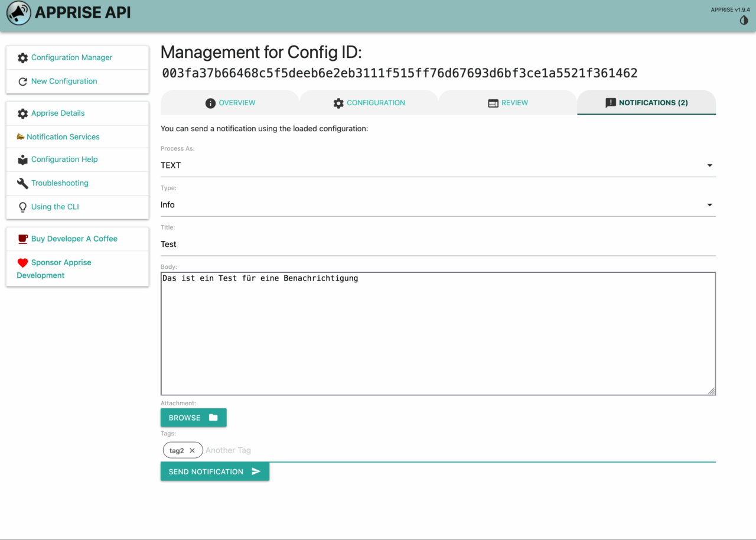This screenshot has height=540, width=756.
Task: Switch to the Configuration tab
Action: [369, 102]
